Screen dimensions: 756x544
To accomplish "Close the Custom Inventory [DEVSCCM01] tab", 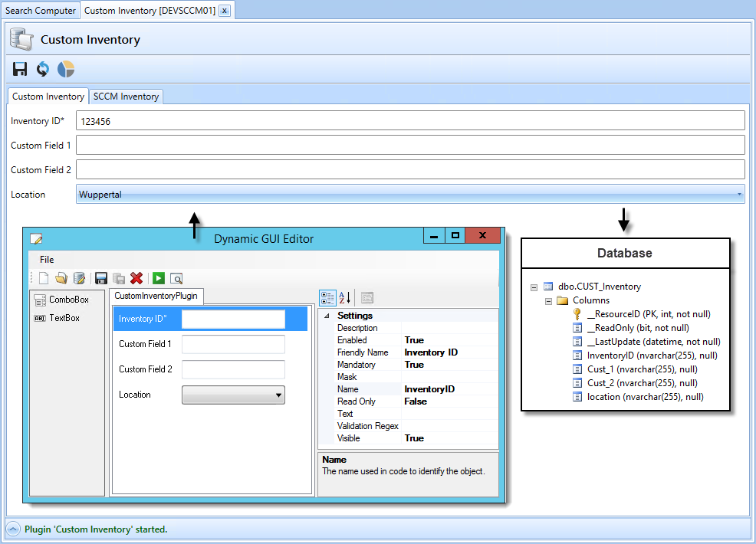I will [x=224, y=11].
